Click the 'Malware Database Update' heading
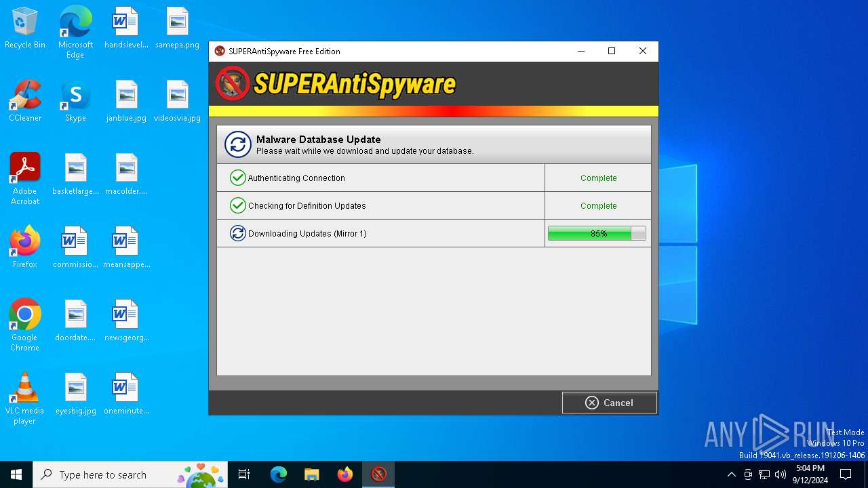 [x=318, y=140]
